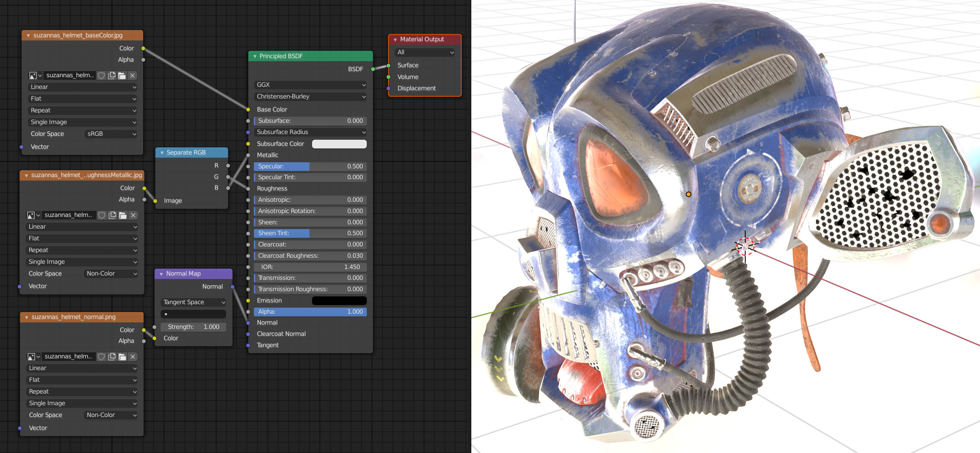Open Tangent Space dropdown in Normal Map
The height and width of the screenshot is (453, 980).
pos(194,302)
